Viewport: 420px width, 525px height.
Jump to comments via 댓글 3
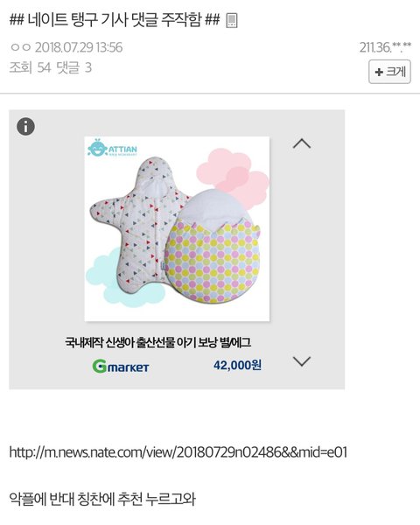coord(74,67)
